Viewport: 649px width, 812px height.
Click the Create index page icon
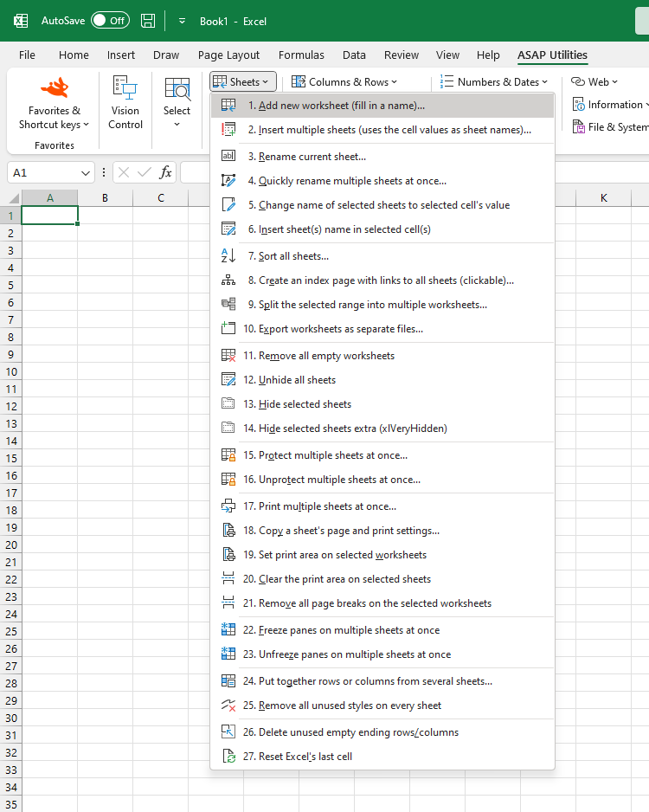click(x=228, y=280)
